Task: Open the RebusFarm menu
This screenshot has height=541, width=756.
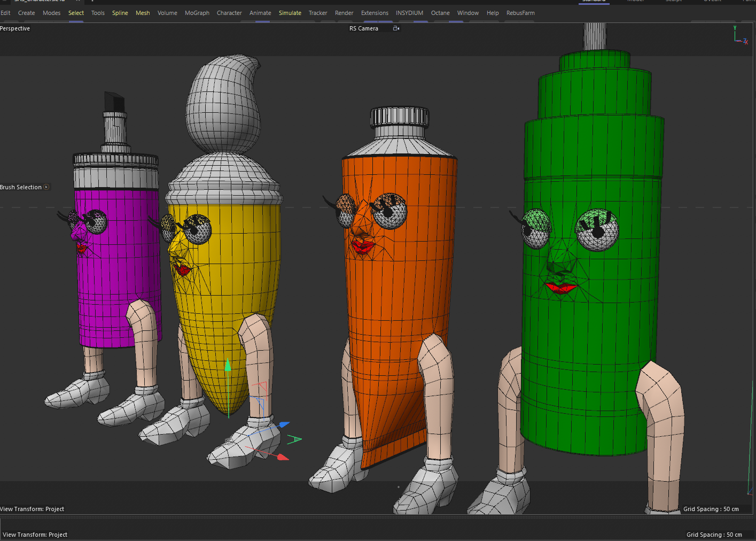Action: click(520, 13)
